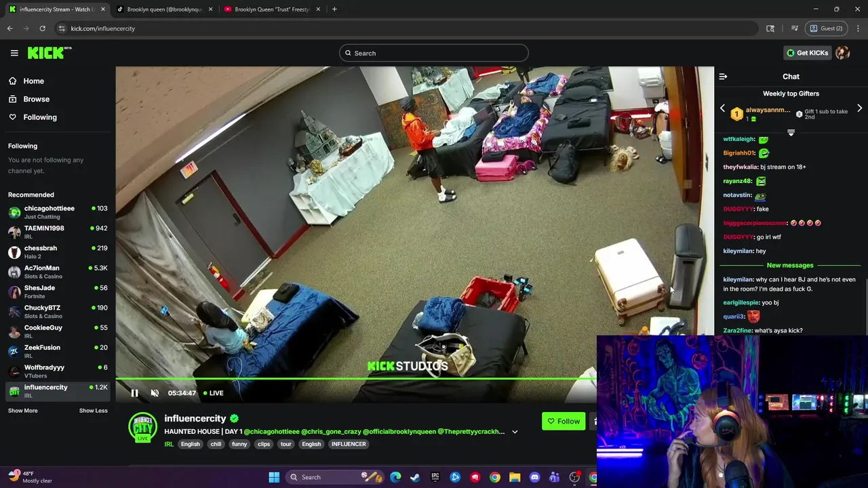The image size is (868, 488).
Task: Open recommended channel Ac7ionMan
Action: 58,272
